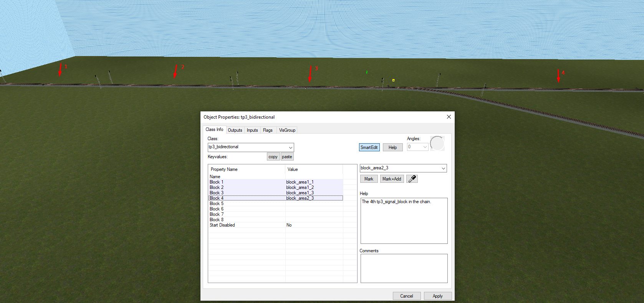Click value block_area1_1
The height and width of the screenshot is (303, 644).
coord(300,182)
